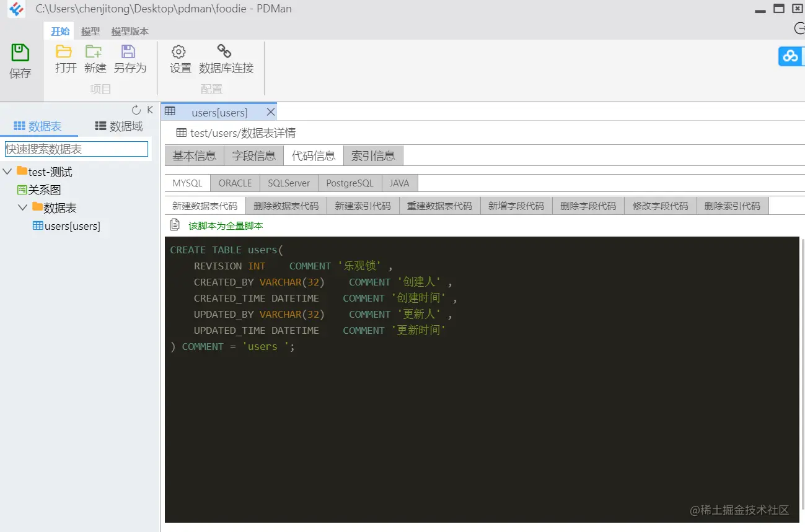Refresh the data table list
The image size is (805, 532).
click(x=136, y=110)
